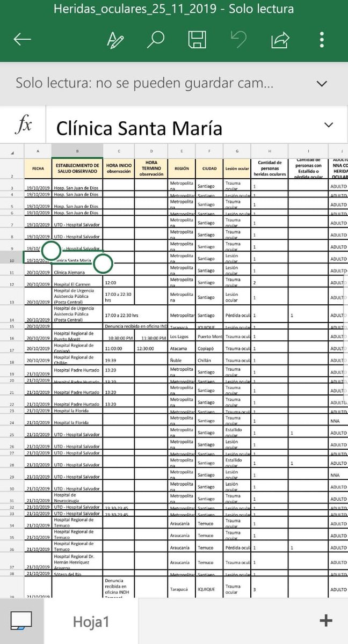This screenshot has height=644, width=348.
Task: Open the search magnifier
Action: pyautogui.click(x=155, y=40)
